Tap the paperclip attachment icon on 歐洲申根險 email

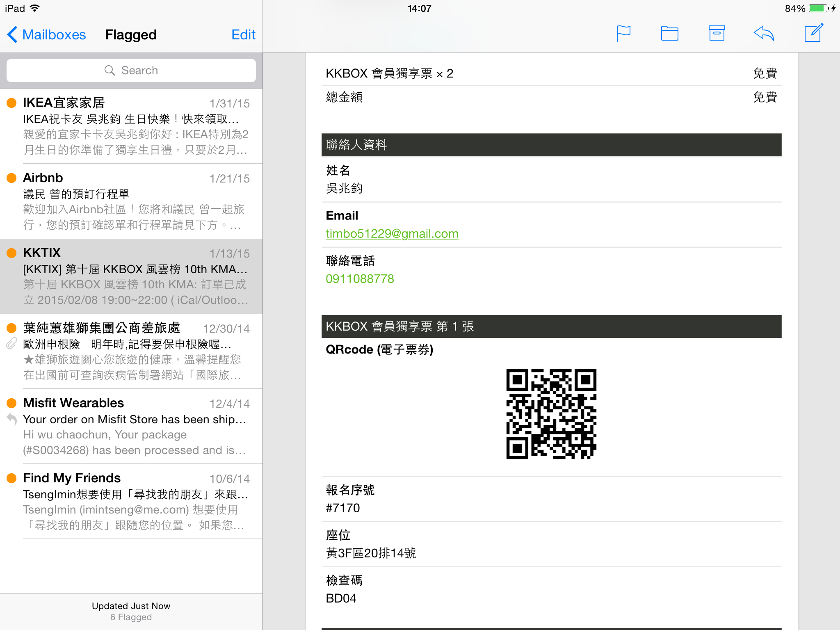[11, 344]
